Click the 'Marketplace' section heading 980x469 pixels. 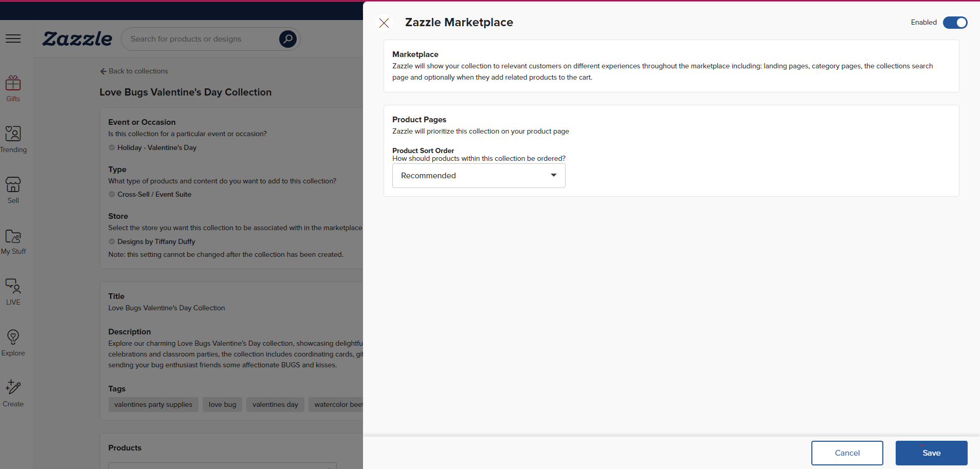pyautogui.click(x=415, y=54)
